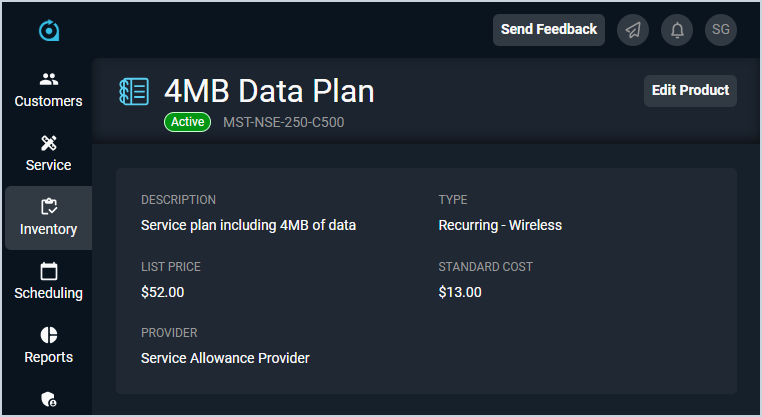Open the Customers section icon

[49, 79]
